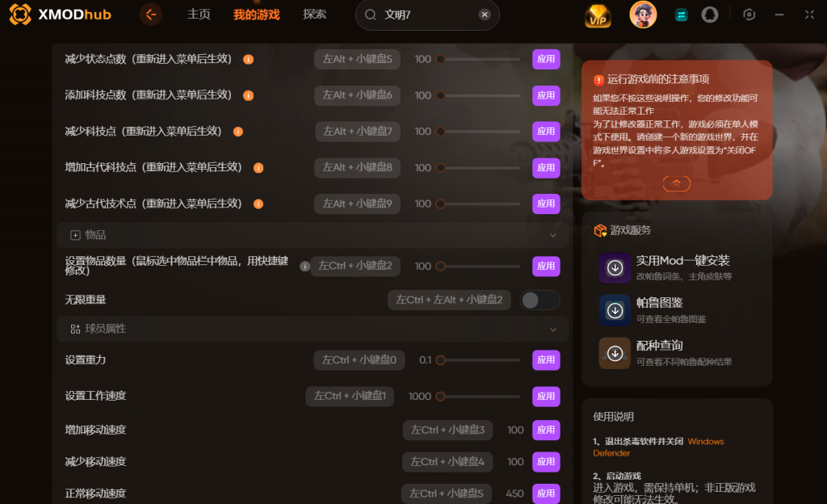Image resolution: width=827 pixels, height=504 pixels.
Task: Toggle the 无限重量 switch
Action: point(539,300)
